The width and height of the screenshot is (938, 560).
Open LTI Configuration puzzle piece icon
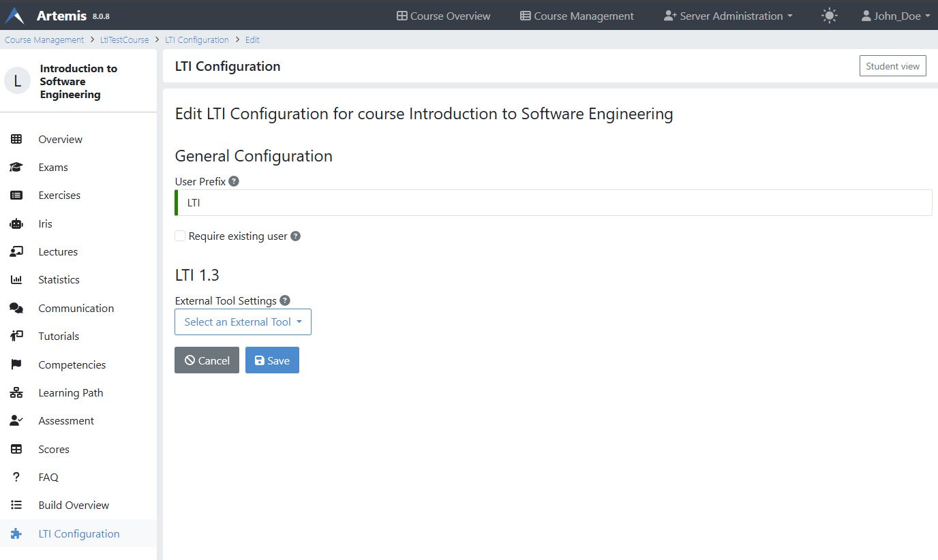click(16, 533)
